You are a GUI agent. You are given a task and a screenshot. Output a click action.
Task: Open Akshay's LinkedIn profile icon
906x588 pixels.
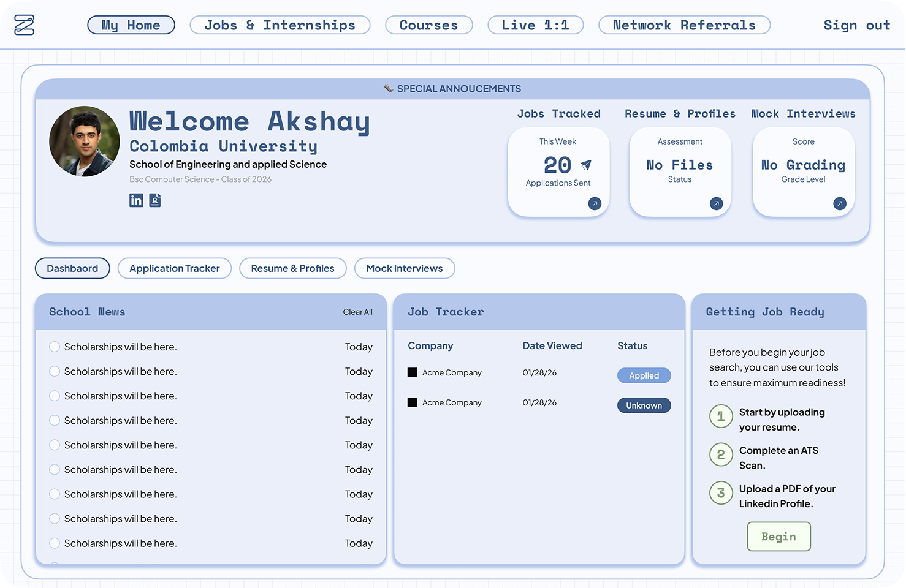coord(136,200)
